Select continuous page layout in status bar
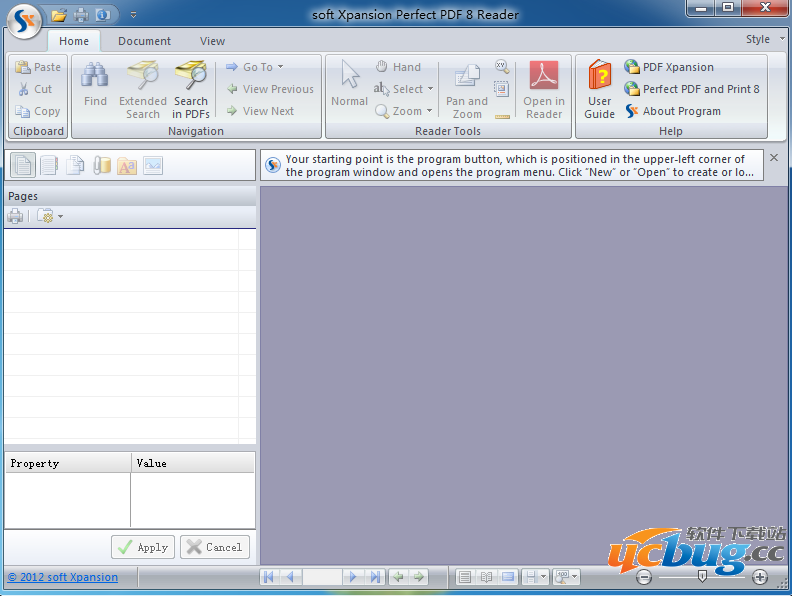The image size is (792, 596). coord(508,577)
